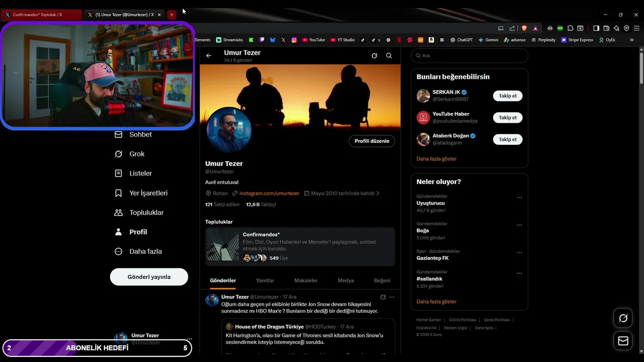644x362 pixels.
Task: Open ChatGPT bookmark
Action: (461, 40)
